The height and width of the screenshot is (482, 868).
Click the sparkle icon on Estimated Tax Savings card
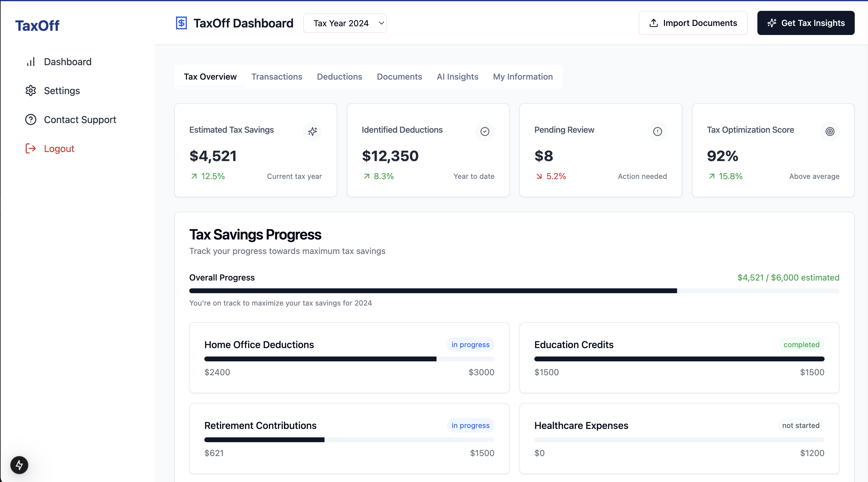pyautogui.click(x=312, y=132)
